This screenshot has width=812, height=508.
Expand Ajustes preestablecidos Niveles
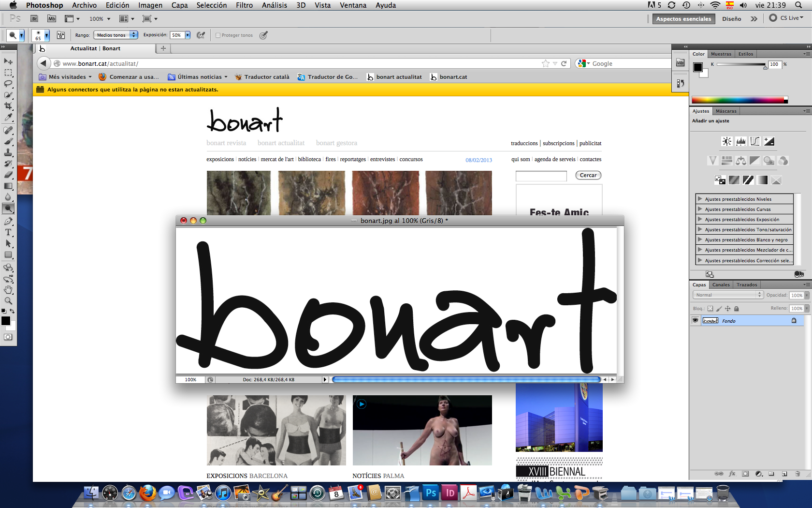coord(699,199)
